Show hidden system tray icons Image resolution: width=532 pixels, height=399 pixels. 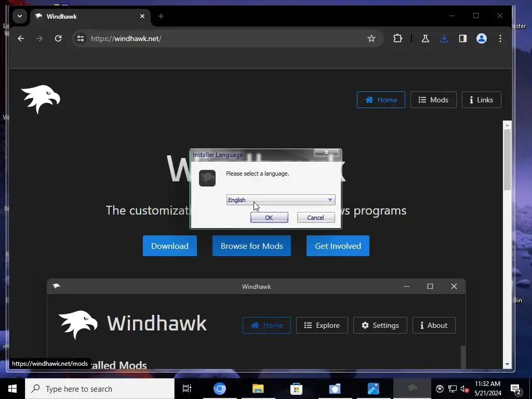[x=440, y=389]
